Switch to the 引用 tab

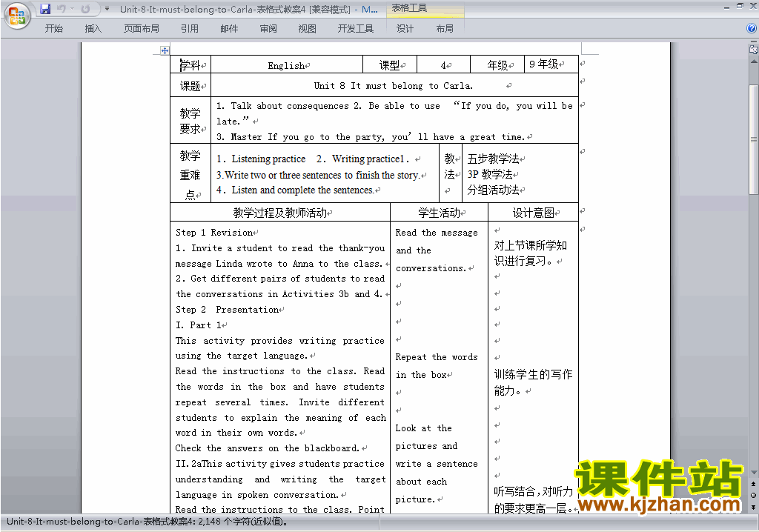pos(189,29)
